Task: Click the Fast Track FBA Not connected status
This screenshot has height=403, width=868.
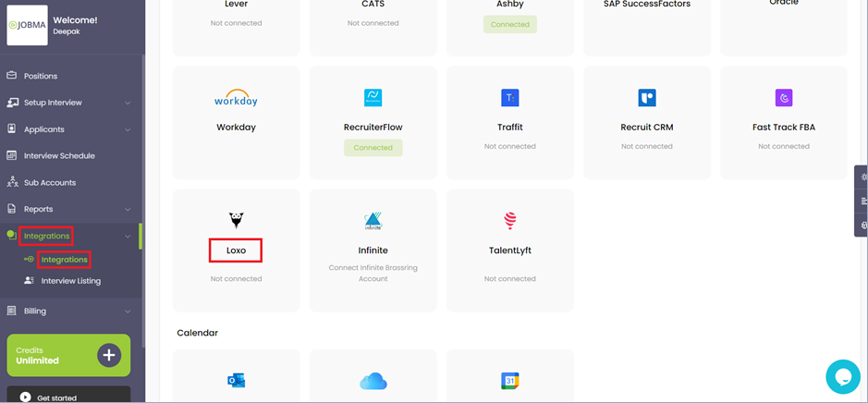Action: [784, 146]
